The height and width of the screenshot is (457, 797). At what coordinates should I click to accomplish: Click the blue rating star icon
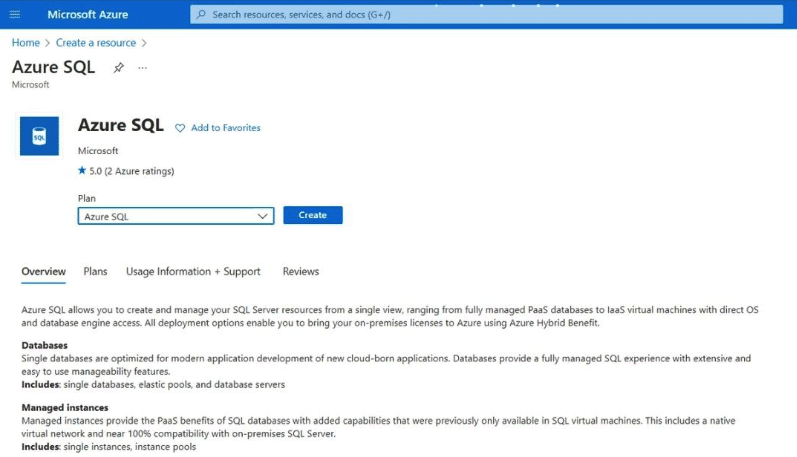pos(82,170)
